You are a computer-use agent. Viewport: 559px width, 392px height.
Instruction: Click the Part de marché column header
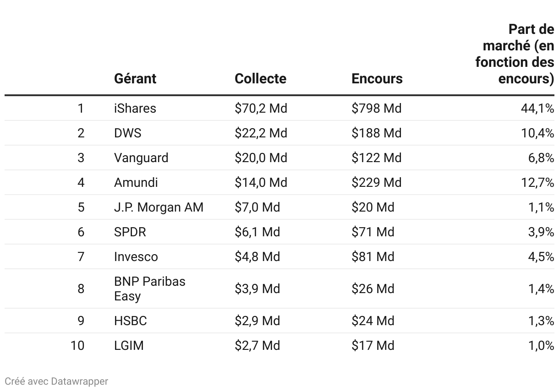tap(515, 54)
